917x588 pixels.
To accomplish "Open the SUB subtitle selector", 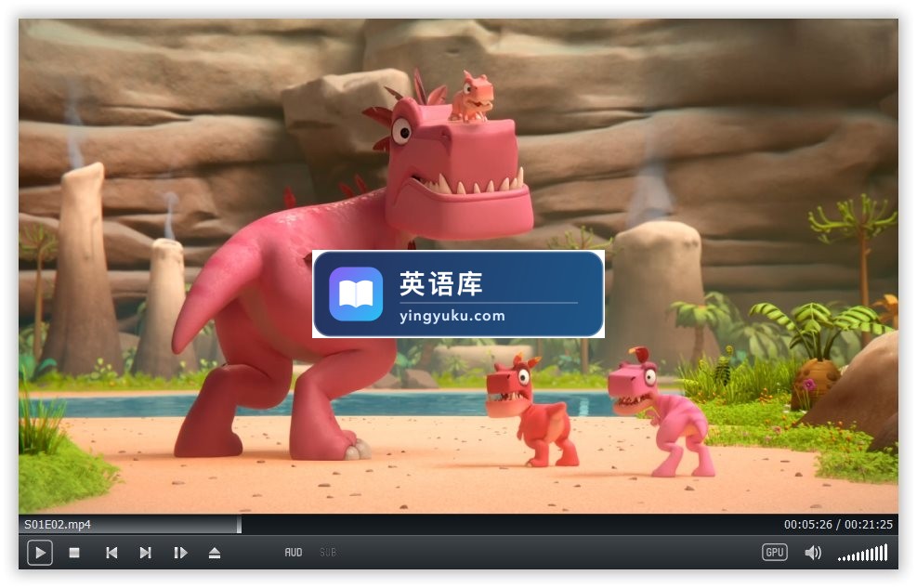I will pos(328,553).
